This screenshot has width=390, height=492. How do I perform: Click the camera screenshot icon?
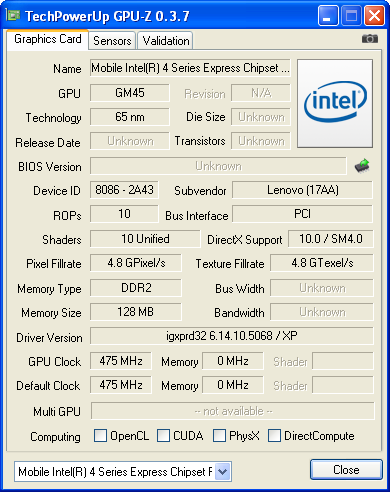[x=370, y=39]
